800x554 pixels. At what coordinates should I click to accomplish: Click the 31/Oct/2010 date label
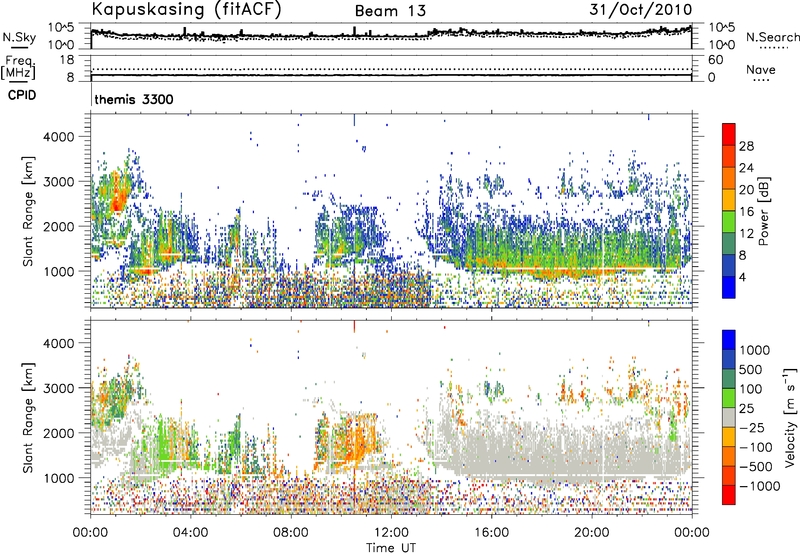(x=641, y=10)
